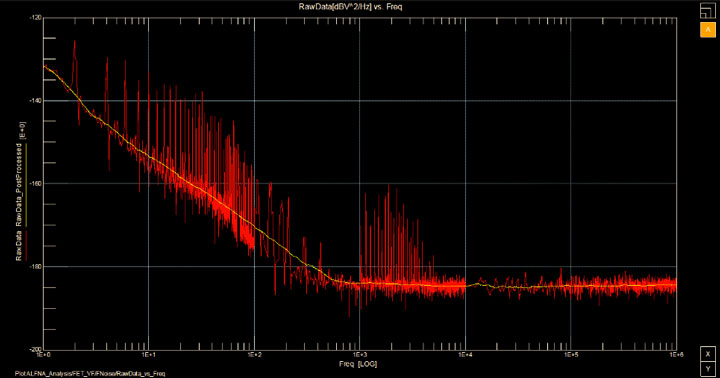Click the 1E+6 x-axis tick label
The height and width of the screenshot is (378, 720).
tap(676, 355)
